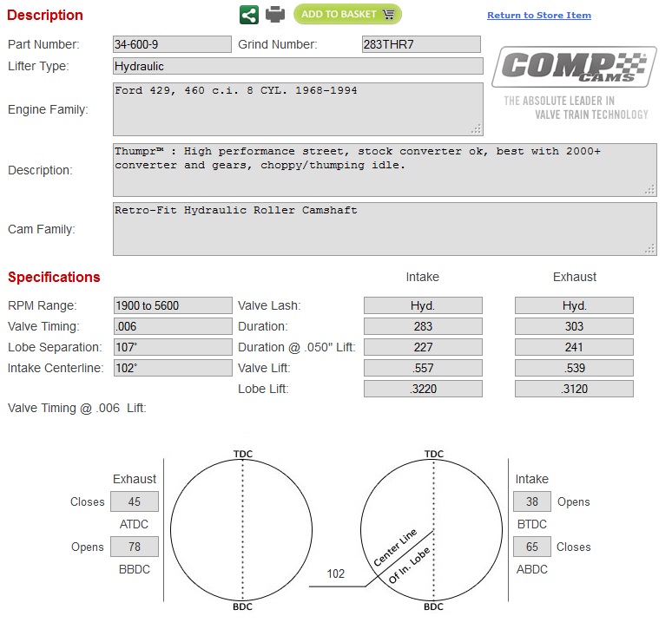This screenshot has height=629, width=672.
Task: Click the Intake Duration field 283
Action: click(x=423, y=326)
